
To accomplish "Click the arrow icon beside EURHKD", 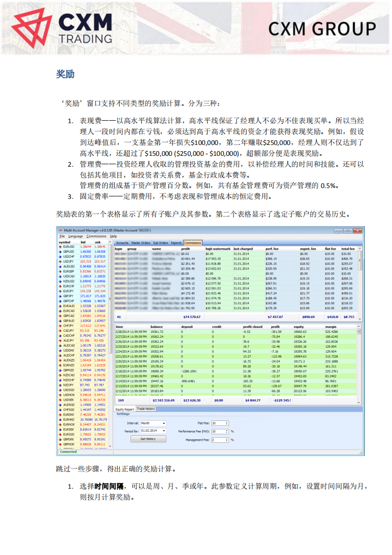I will pos(60,420).
